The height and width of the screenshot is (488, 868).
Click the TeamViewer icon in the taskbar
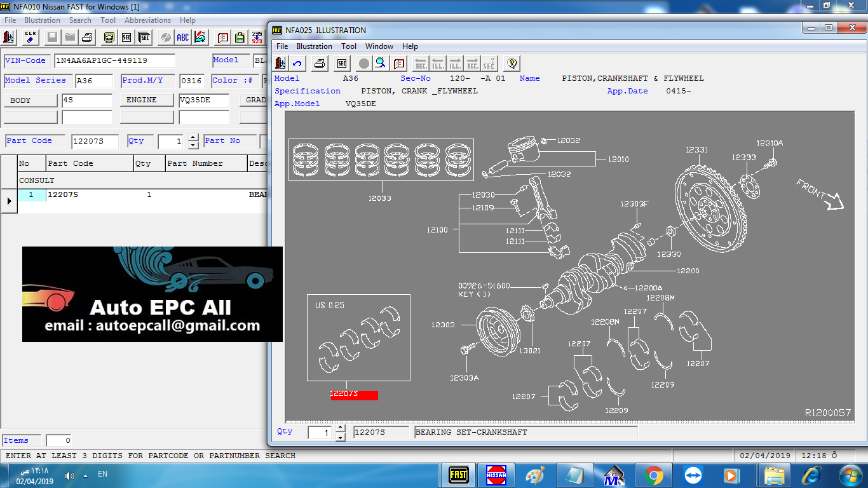693,475
